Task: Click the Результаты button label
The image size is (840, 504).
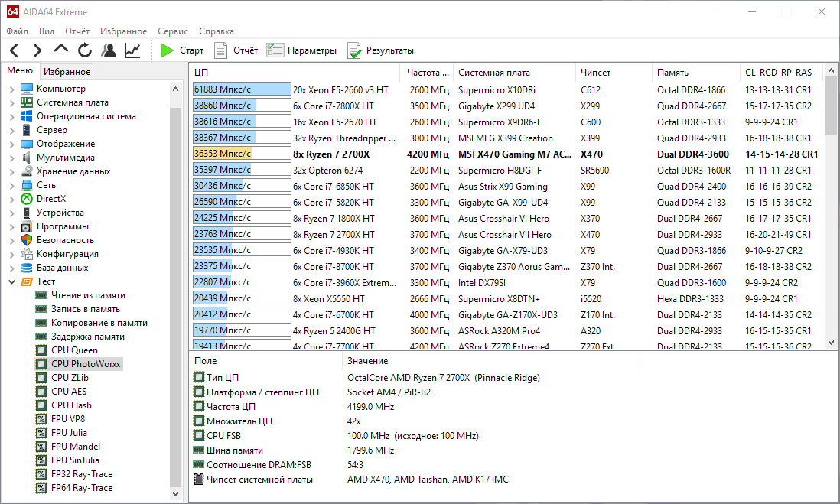Action: [390, 50]
